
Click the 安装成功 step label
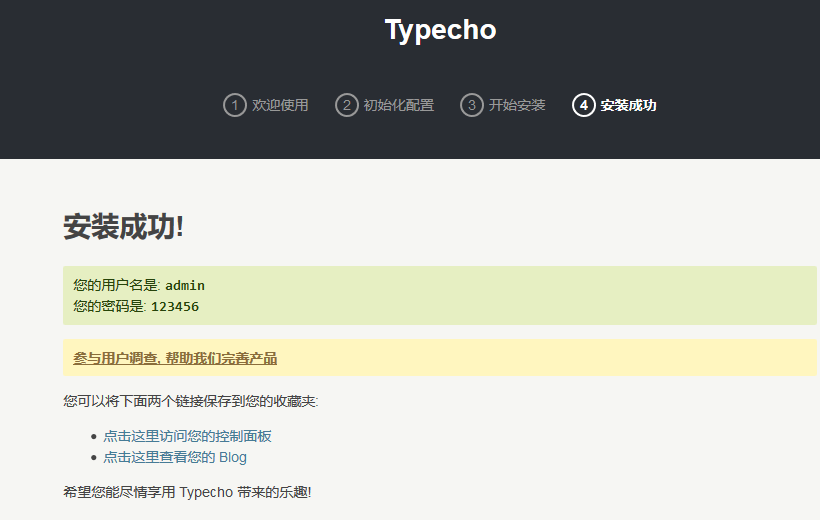pos(629,105)
